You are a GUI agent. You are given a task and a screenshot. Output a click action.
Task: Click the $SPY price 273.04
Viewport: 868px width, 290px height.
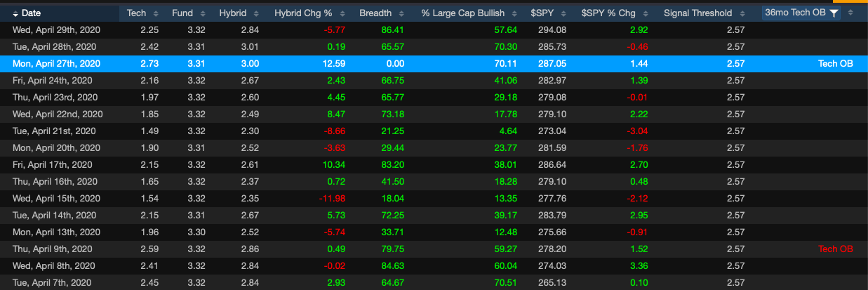tap(552, 131)
